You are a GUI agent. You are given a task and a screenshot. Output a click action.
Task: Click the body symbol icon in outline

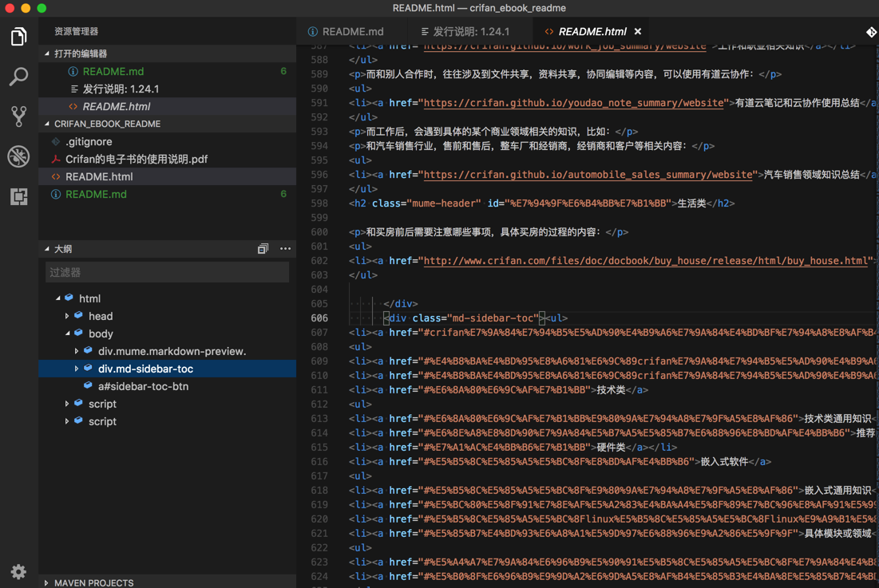point(78,333)
